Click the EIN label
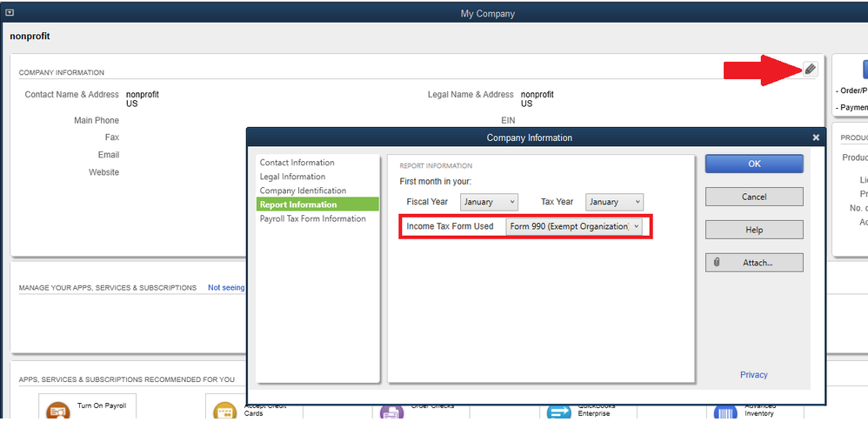868x429 pixels. pos(508,120)
